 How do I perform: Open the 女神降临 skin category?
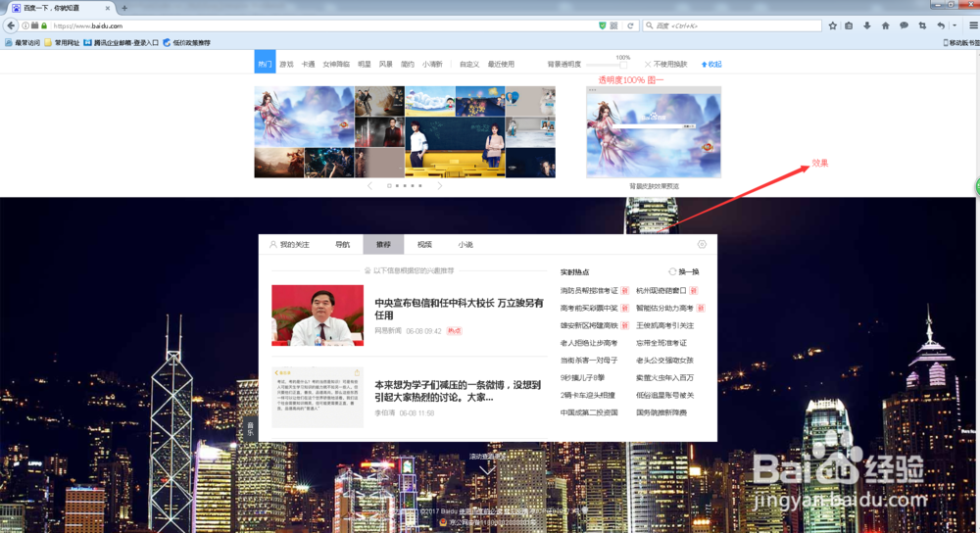[336, 65]
